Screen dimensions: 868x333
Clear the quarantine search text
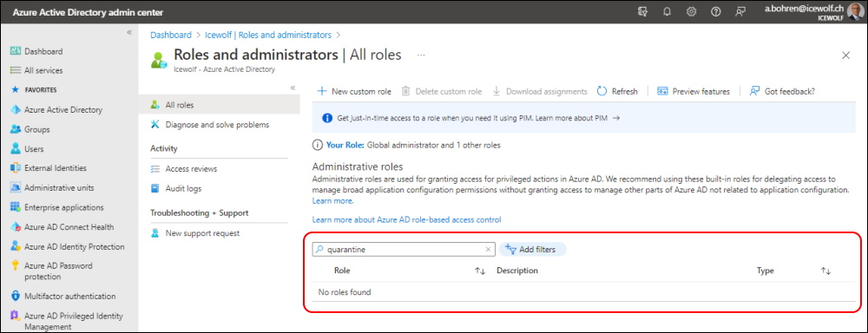[488, 250]
